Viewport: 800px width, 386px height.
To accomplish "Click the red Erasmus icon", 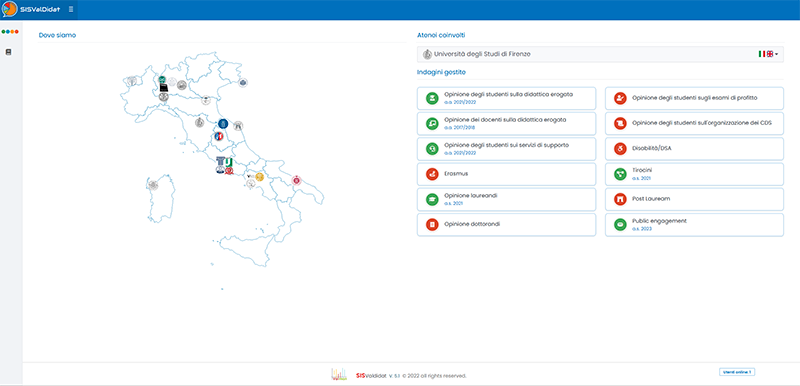I will click(x=432, y=174).
